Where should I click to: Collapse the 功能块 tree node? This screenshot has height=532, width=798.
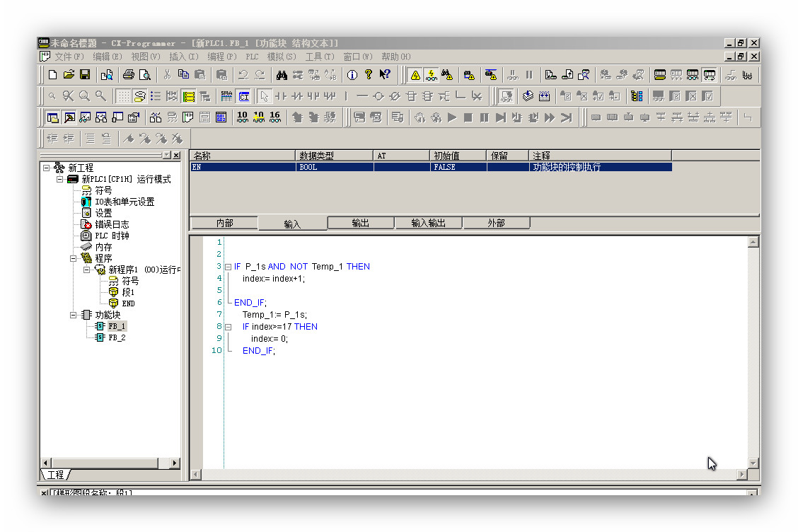pos(74,315)
